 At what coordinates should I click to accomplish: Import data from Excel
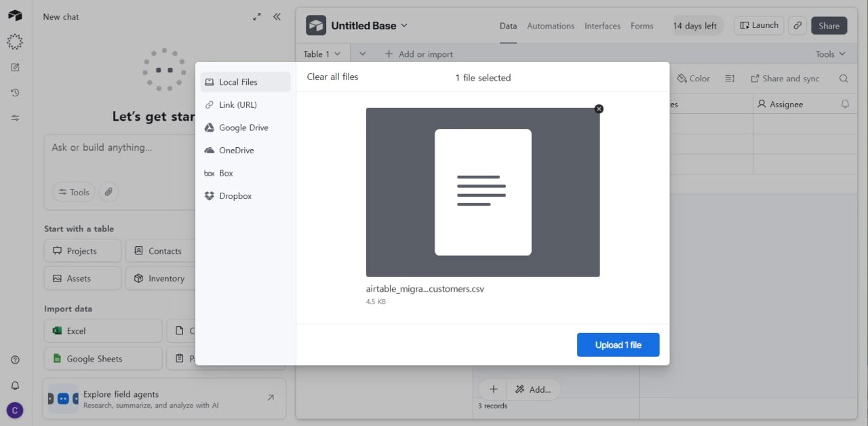[x=103, y=331]
